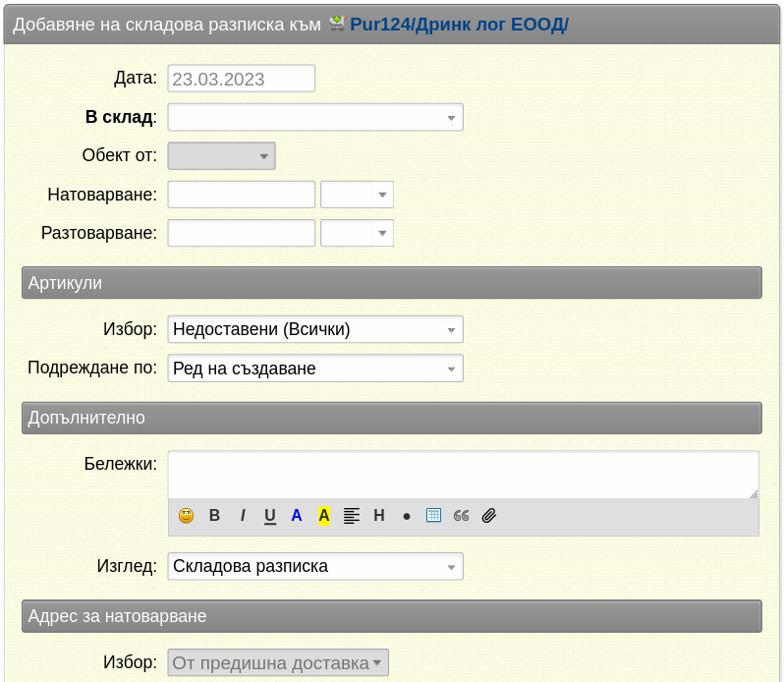Image resolution: width=784 pixels, height=682 pixels.
Task: Apply bold formatting in Бележки toolbar
Action: tap(214, 516)
